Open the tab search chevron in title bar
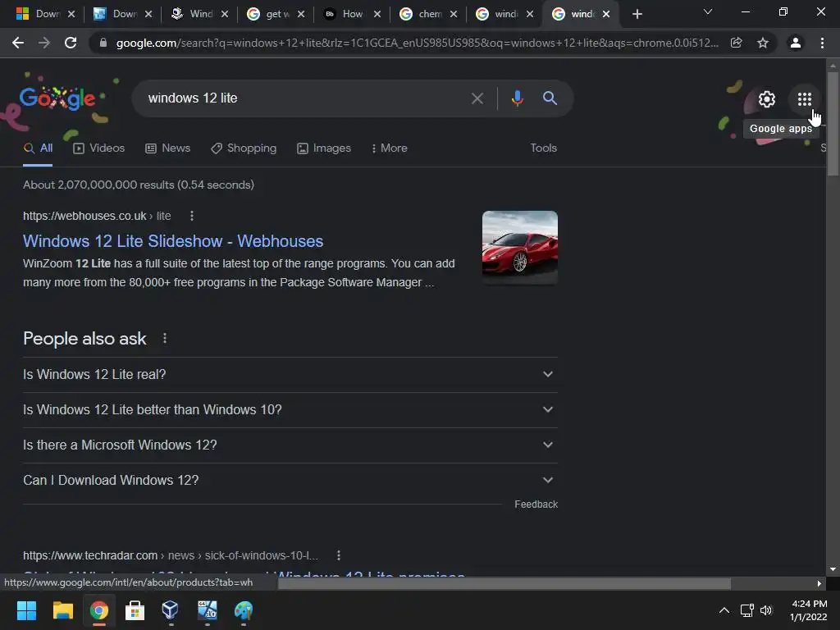840x630 pixels. pyautogui.click(x=708, y=11)
